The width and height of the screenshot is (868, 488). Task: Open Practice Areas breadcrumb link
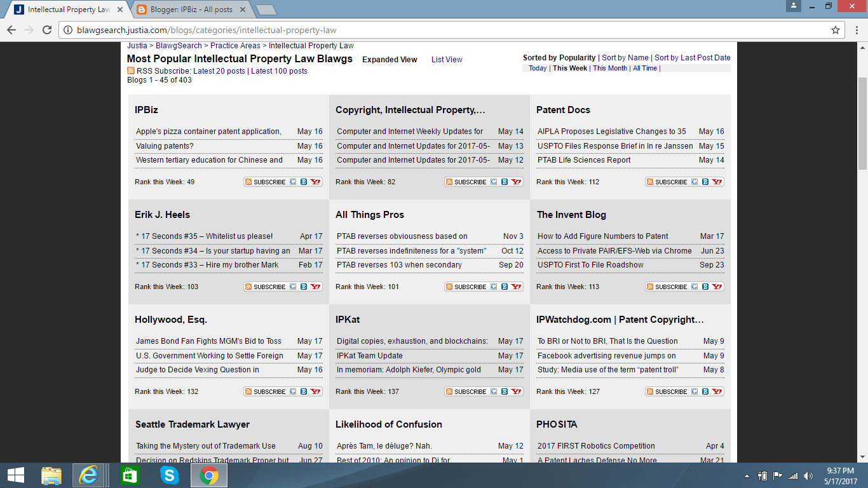click(x=235, y=46)
